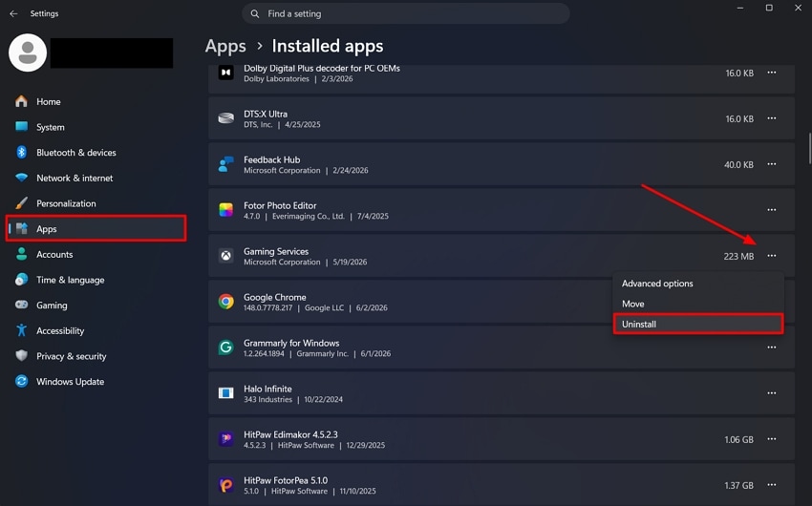Choose Advanced options in context menu
812x506 pixels.
click(698, 284)
